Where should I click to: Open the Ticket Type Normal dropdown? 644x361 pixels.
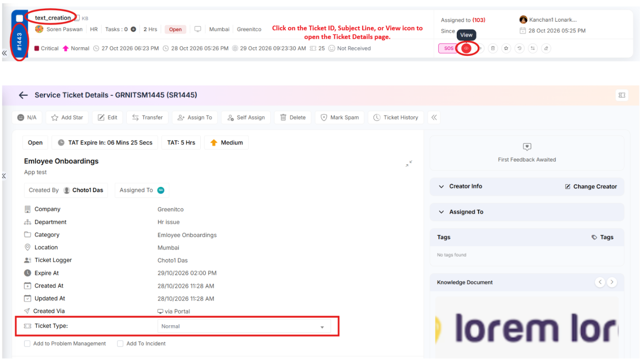244,326
